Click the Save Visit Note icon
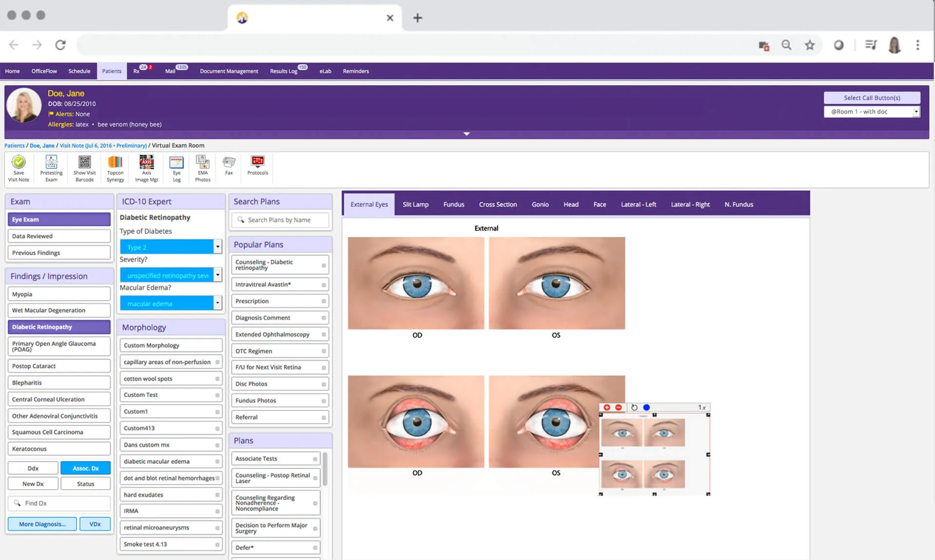The height and width of the screenshot is (560, 935). pyautogui.click(x=19, y=168)
